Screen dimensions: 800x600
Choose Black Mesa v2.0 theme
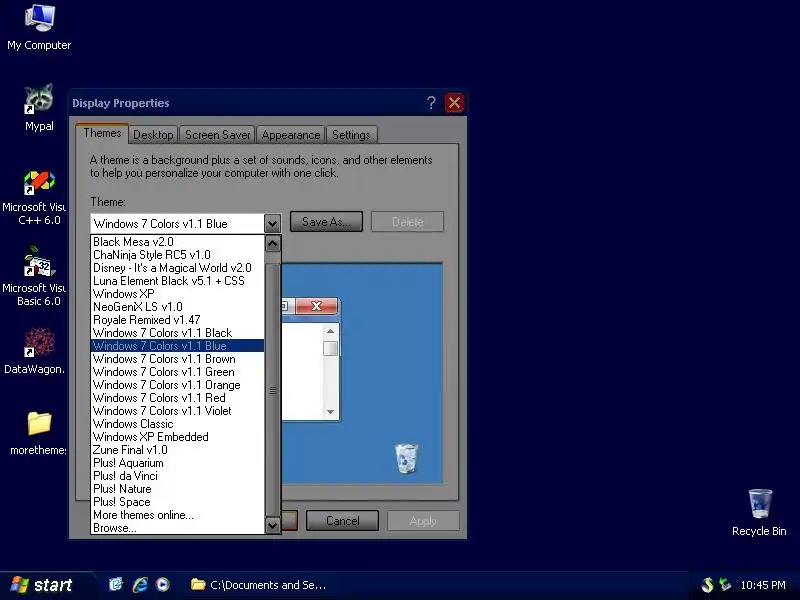[x=177, y=242]
